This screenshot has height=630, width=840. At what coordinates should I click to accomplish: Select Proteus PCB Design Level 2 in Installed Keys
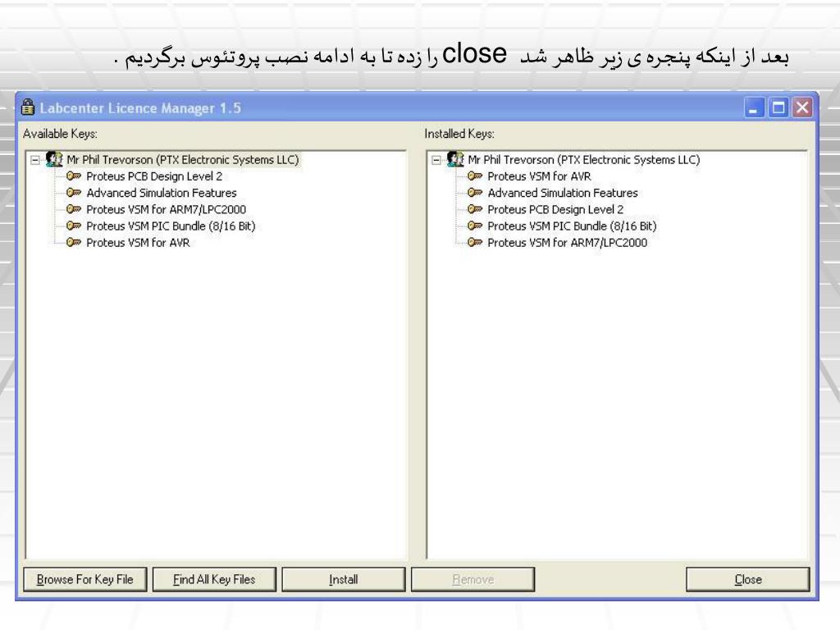(x=555, y=209)
